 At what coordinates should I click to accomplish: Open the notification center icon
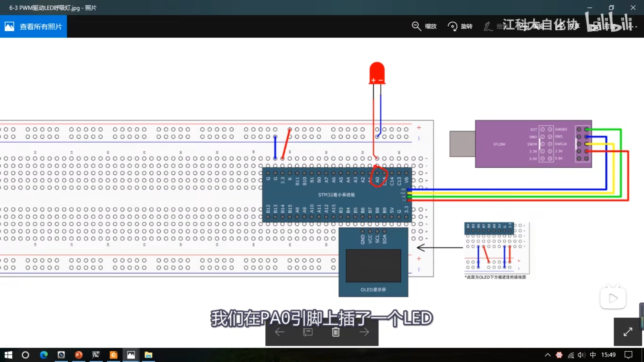point(628,355)
